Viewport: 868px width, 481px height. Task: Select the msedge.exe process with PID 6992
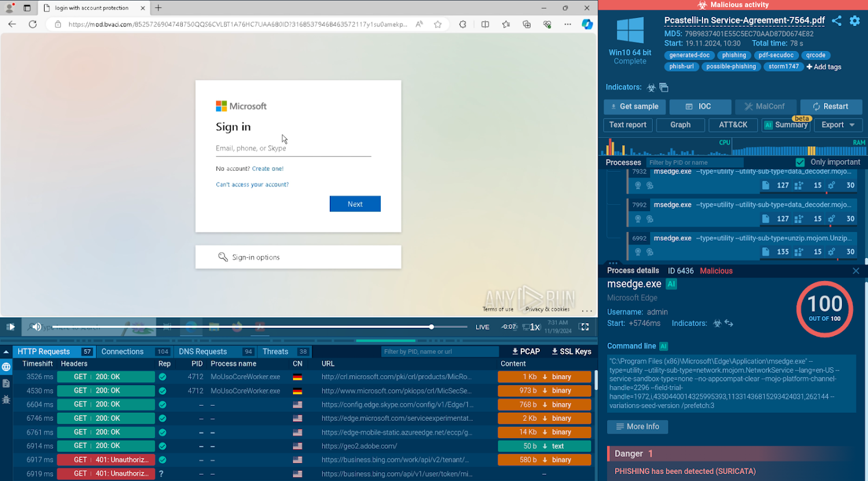click(x=744, y=246)
